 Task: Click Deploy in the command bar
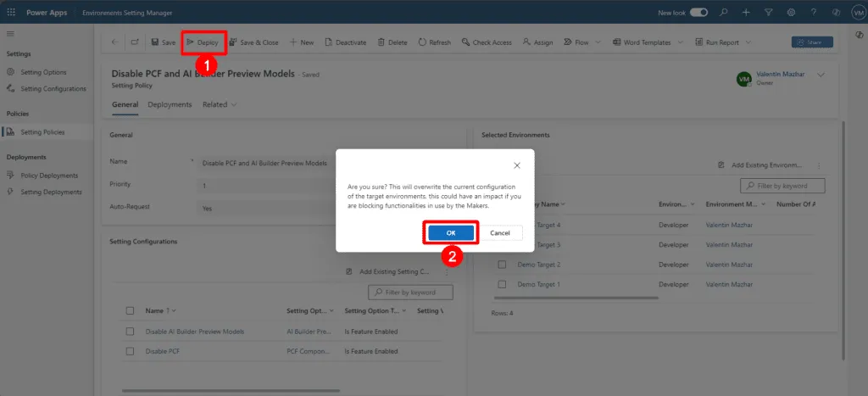[203, 42]
